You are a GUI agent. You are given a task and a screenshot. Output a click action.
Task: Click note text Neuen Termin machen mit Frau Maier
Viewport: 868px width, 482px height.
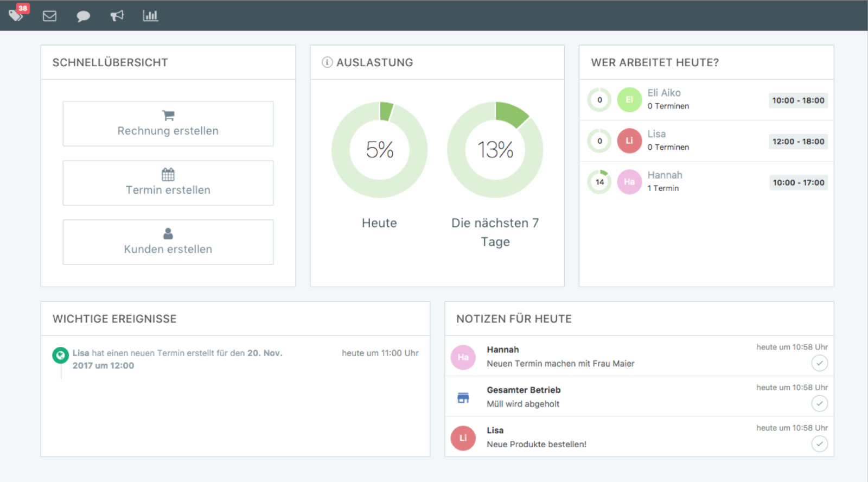[x=560, y=364]
